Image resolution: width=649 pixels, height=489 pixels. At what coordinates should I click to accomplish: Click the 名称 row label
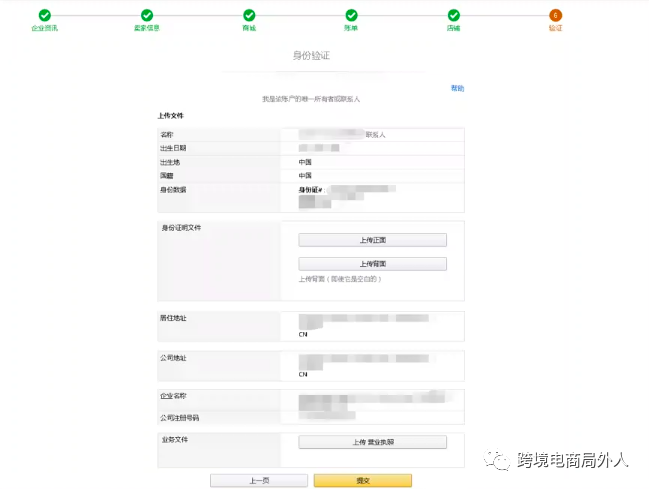pyautogui.click(x=167, y=135)
